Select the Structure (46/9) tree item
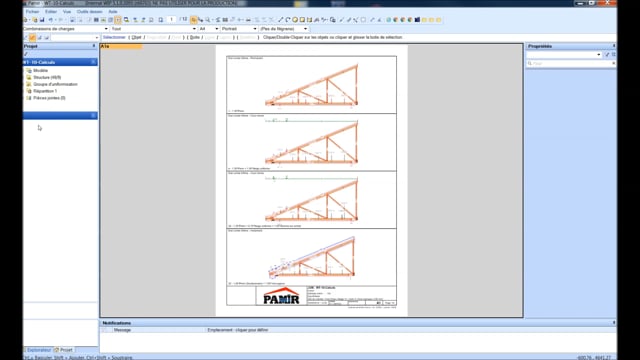Image resolution: width=640 pixels, height=360 pixels. (x=47, y=77)
